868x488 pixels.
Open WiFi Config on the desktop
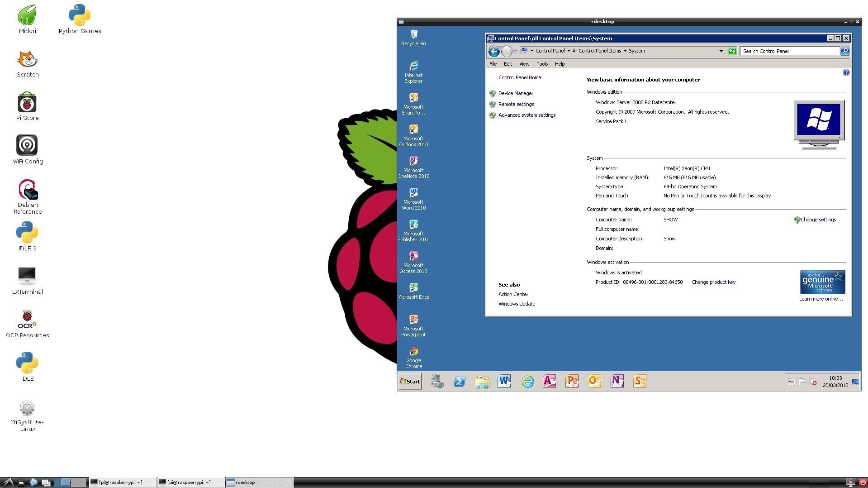(x=27, y=150)
